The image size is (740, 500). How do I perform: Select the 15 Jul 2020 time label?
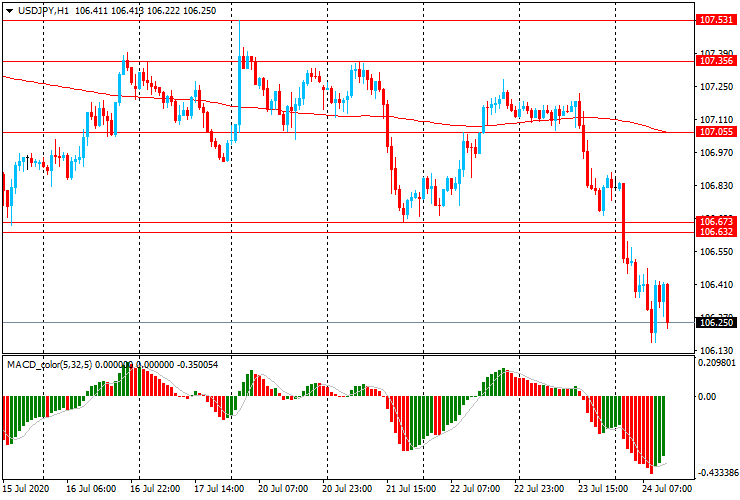[26, 488]
